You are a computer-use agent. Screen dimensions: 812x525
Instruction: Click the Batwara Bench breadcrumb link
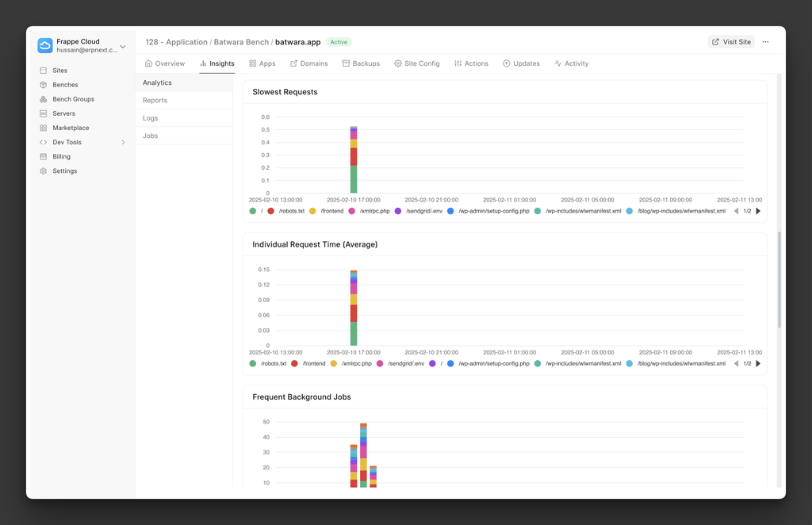241,42
